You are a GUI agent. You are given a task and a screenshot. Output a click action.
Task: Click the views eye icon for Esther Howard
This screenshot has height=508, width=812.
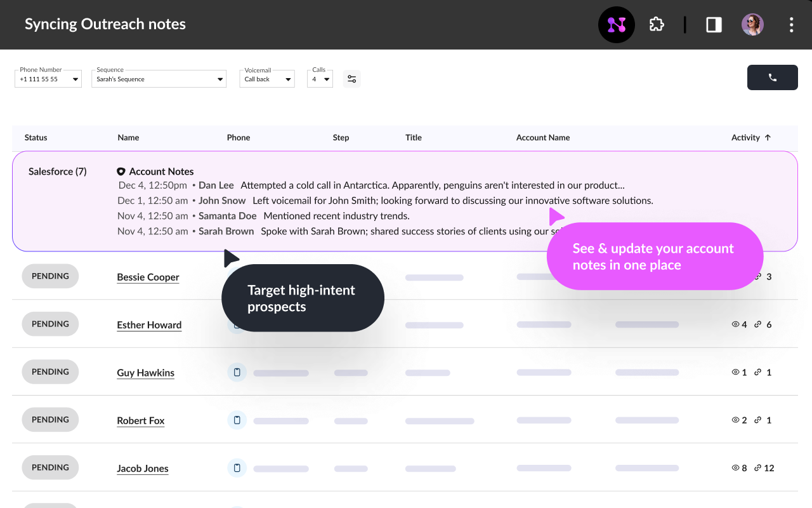736,324
